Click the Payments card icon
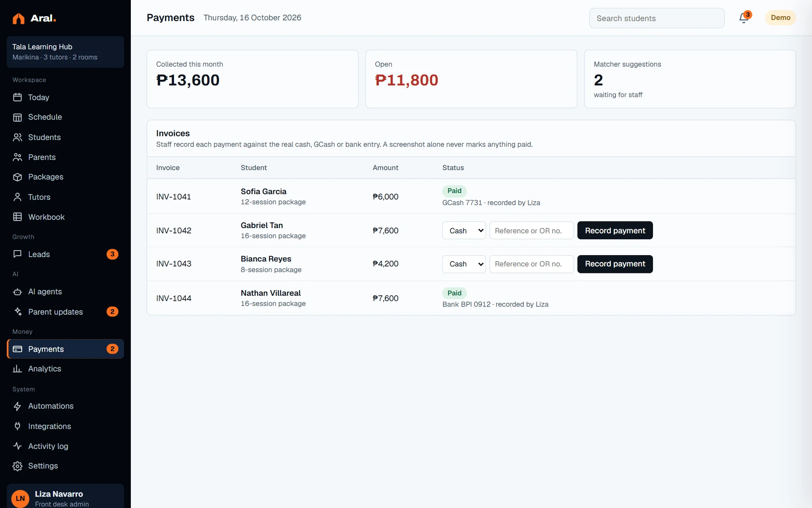 coord(17,349)
